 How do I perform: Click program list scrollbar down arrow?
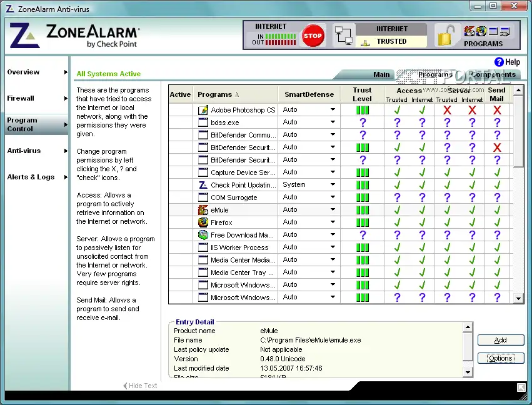[518, 299]
